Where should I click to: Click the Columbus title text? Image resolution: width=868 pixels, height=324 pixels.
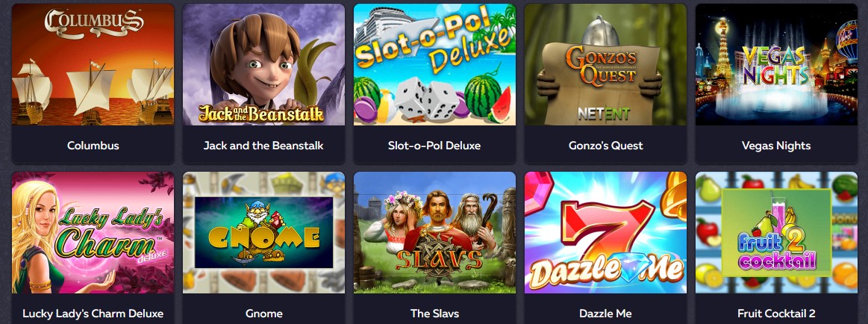(93, 146)
